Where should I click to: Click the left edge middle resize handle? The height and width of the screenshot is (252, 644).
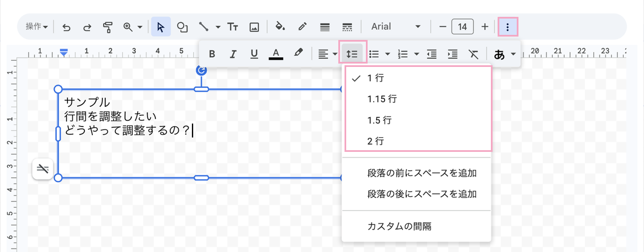[x=59, y=134]
